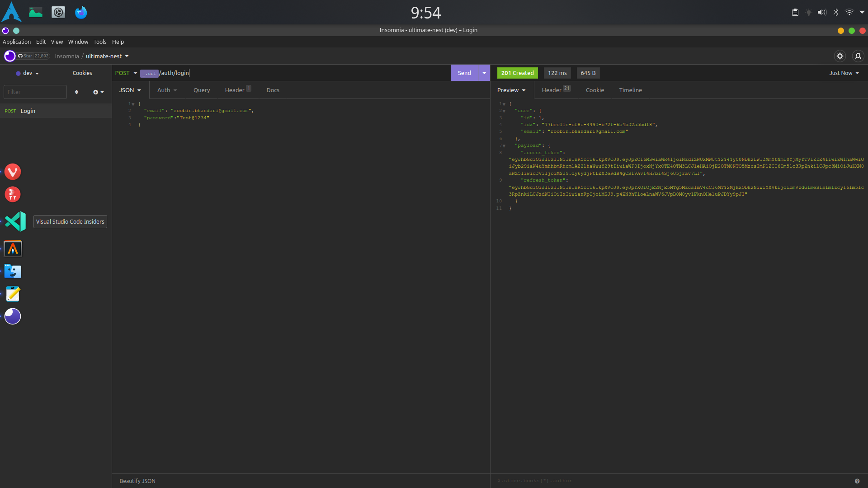868x488 pixels.
Task: Open the JSON body type dropdown
Action: (x=130, y=90)
